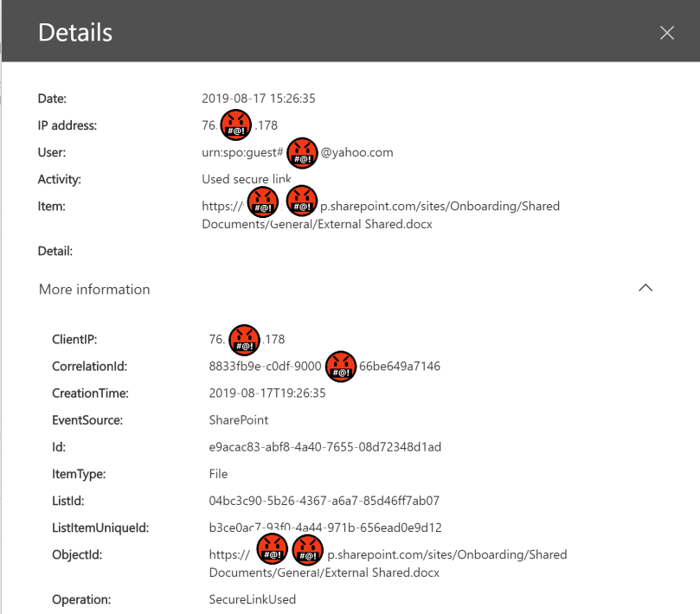Select the Date value 2019-08-17 15:26:35
This screenshot has width=700, height=614.
pyautogui.click(x=259, y=99)
